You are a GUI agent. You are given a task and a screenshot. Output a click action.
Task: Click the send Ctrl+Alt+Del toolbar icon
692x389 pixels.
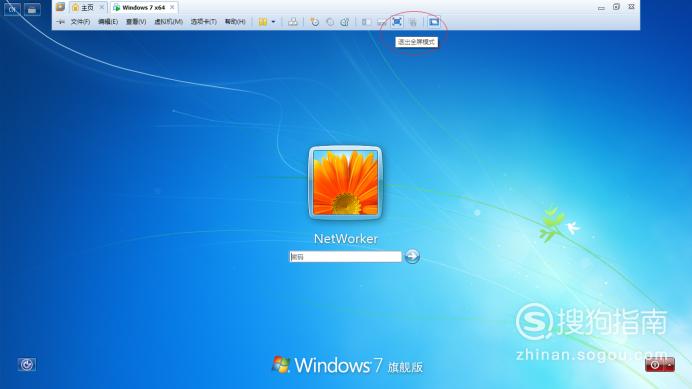click(x=293, y=22)
